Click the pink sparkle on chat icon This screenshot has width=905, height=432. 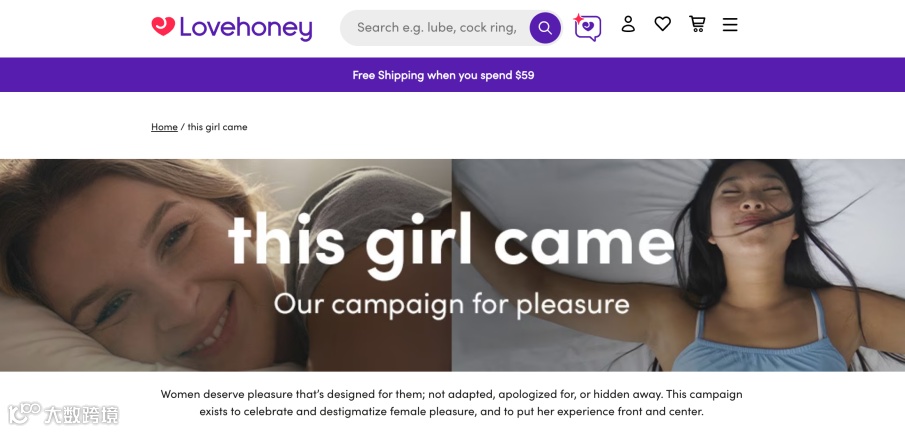click(x=578, y=18)
